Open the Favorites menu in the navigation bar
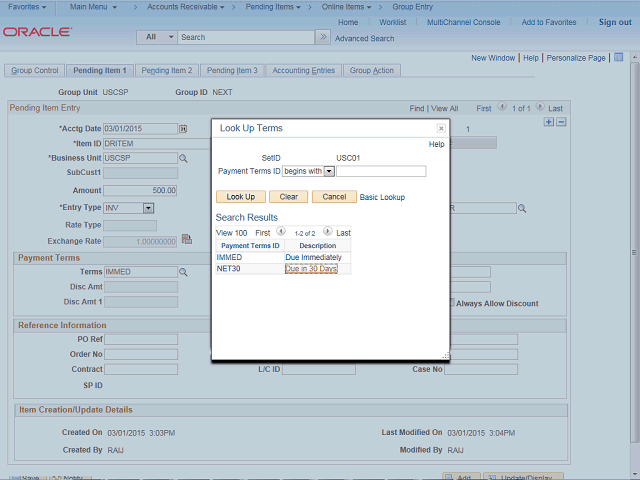 click(x=30, y=7)
